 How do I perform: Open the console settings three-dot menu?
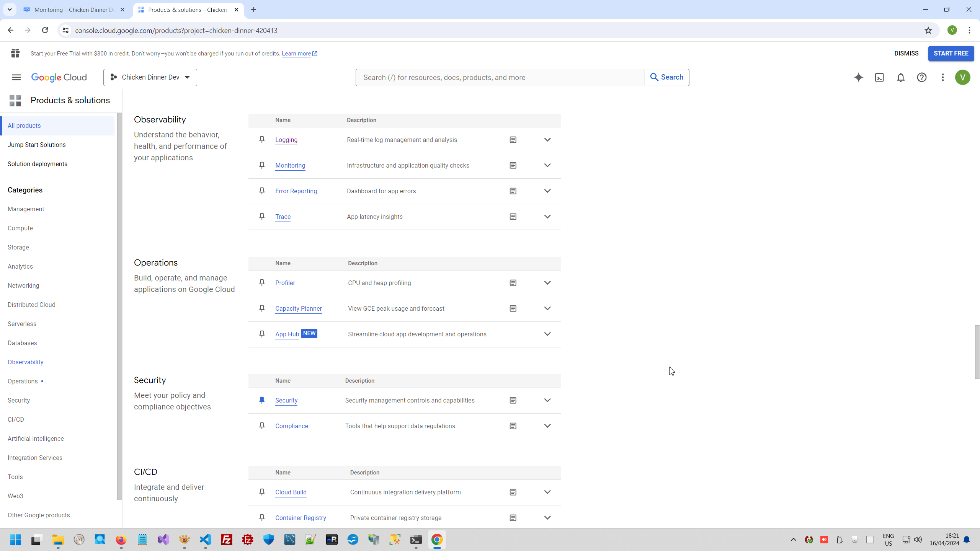942,78
